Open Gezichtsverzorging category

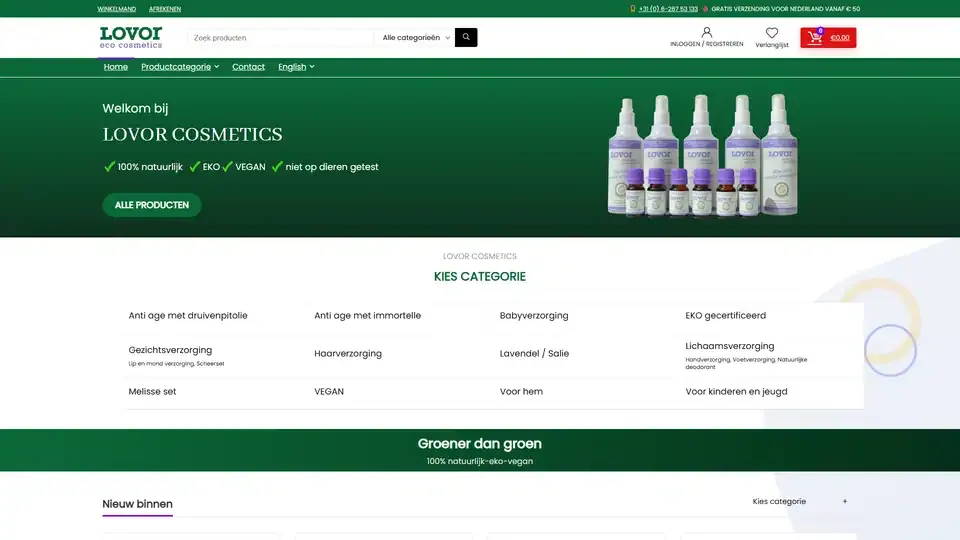point(170,350)
